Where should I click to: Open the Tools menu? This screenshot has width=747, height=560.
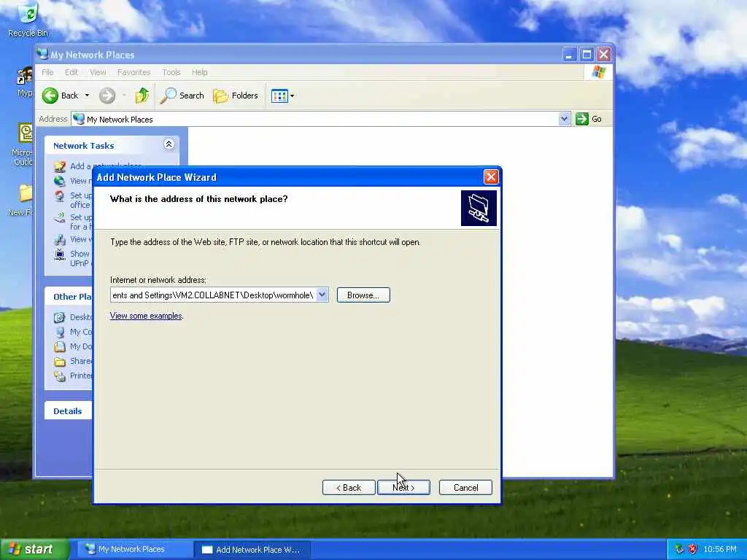pos(171,72)
